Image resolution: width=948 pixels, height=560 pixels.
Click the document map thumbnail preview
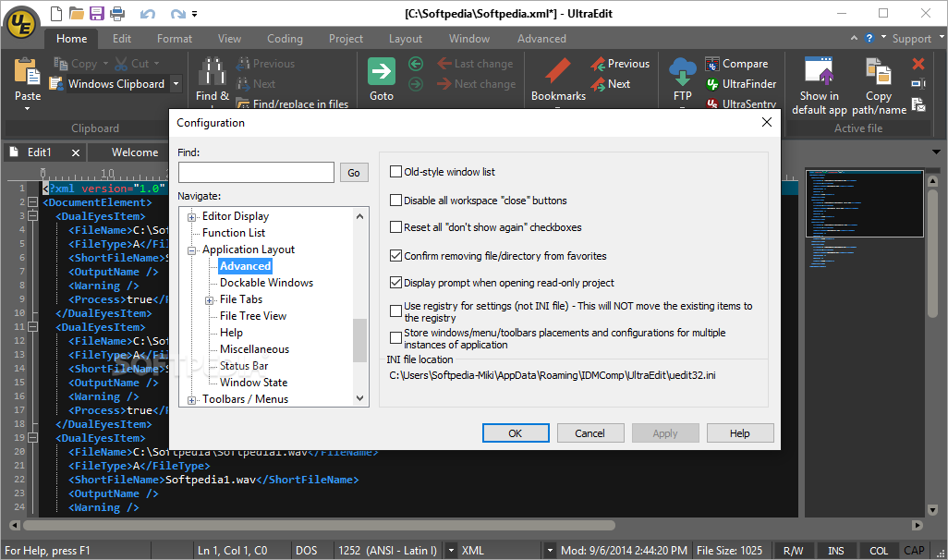[x=865, y=203]
